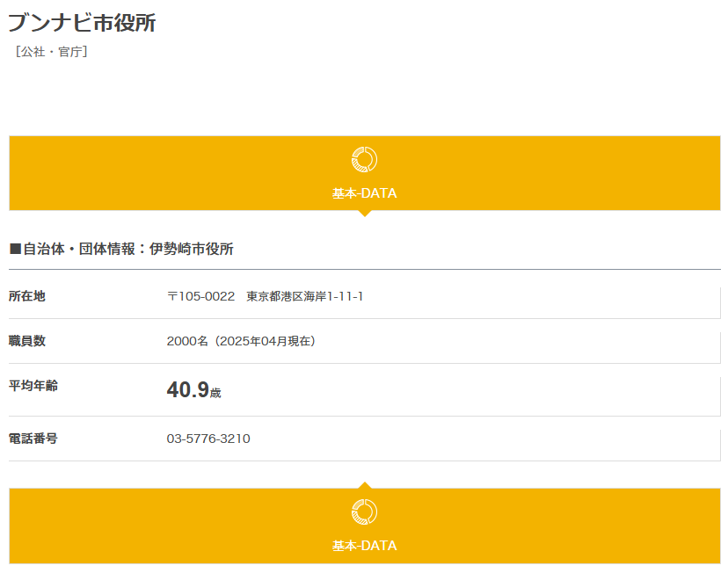Click the 職員数 row label
Viewport: 728px width, 573px height.
click(x=27, y=341)
